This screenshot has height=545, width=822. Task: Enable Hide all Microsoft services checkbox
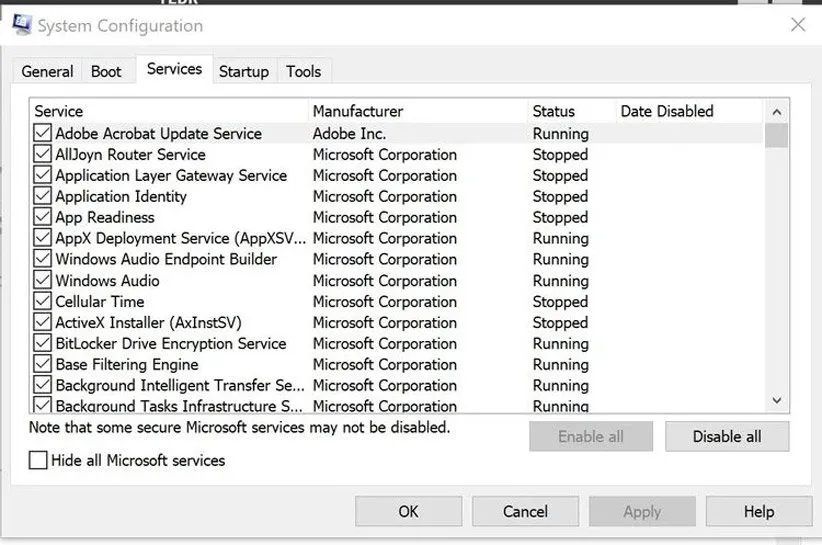tap(39, 460)
